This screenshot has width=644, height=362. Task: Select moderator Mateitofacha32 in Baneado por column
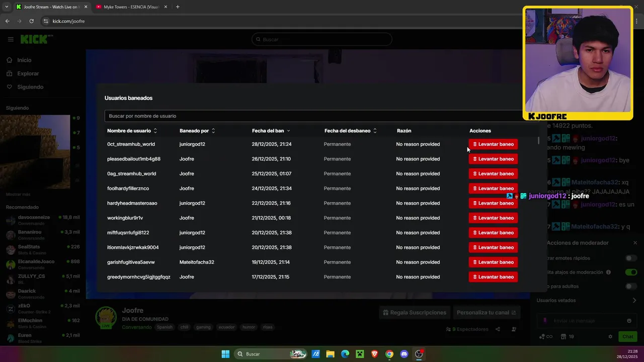pyautogui.click(x=197, y=262)
